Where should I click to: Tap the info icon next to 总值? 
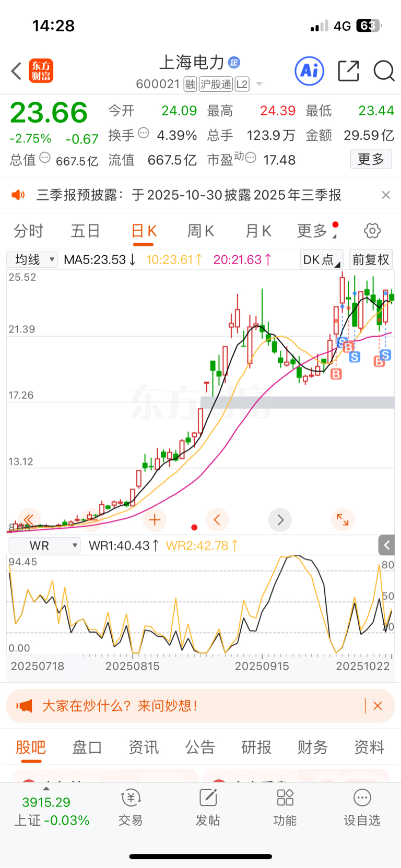click(45, 158)
